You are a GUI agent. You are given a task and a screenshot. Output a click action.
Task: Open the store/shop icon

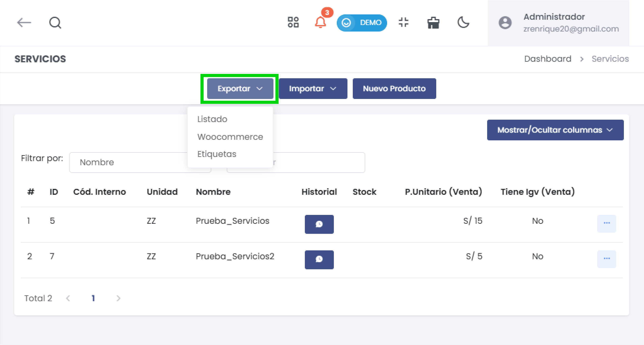pos(433,23)
